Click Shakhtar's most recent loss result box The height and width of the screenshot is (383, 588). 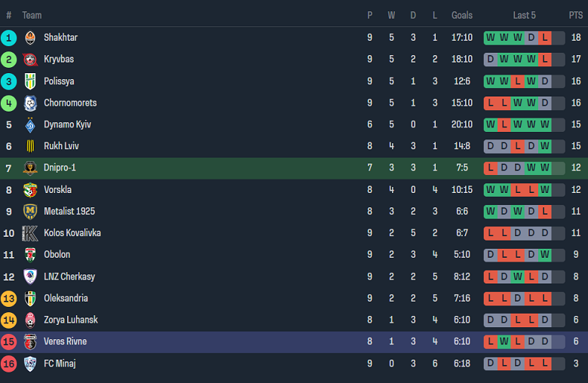pyautogui.click(x=545, y=38)
